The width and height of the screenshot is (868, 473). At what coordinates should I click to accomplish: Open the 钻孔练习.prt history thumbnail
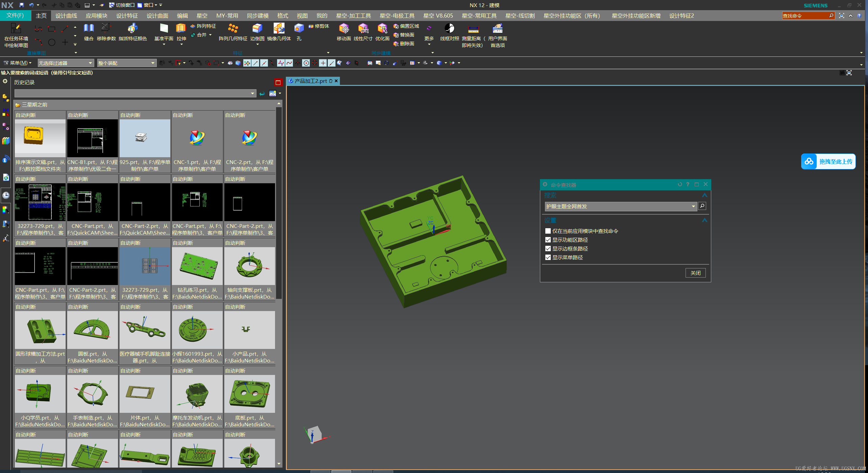(x=197, y=266)
